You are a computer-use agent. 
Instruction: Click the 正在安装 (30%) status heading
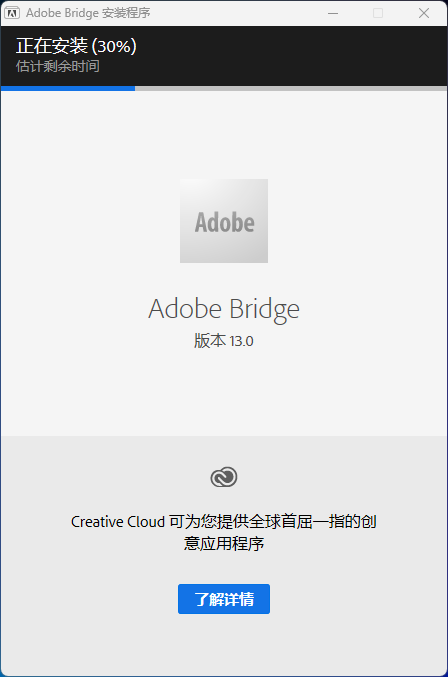click(x=76, y=46)
